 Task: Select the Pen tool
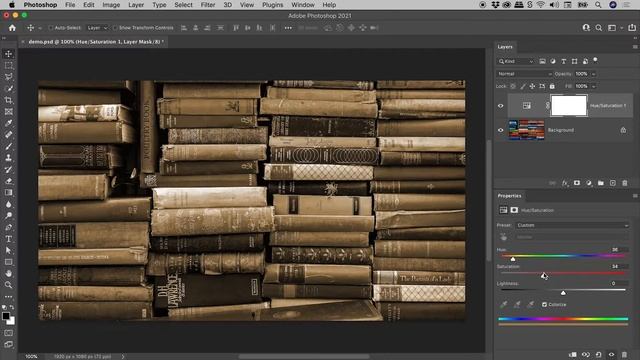[9, 227]
